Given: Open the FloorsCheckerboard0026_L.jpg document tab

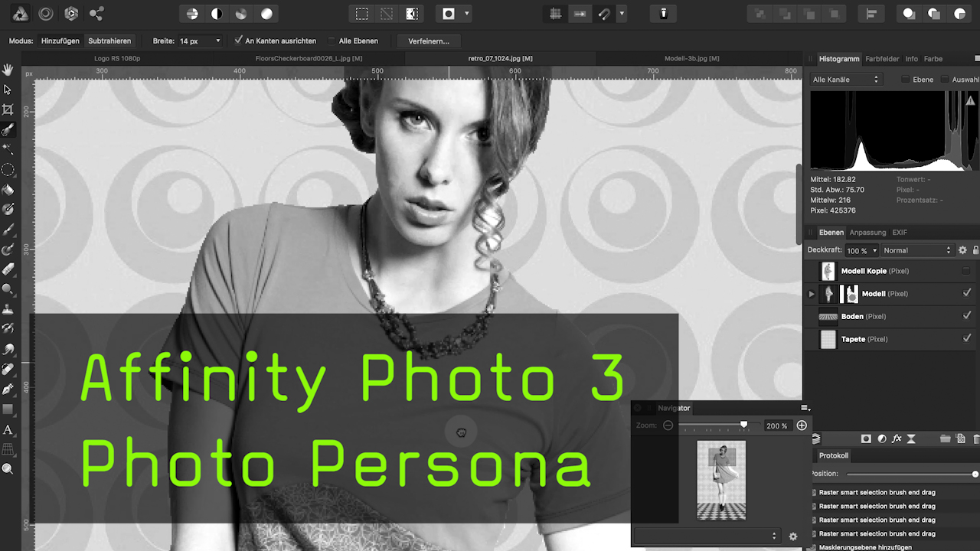Looking at the screenshot, I should pos(309,58).
